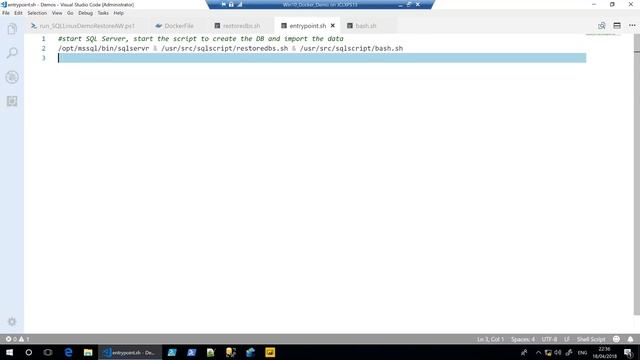The image size is (640, 360).
Task: Open clock and date flyout
Action: (x=604, y=353)
